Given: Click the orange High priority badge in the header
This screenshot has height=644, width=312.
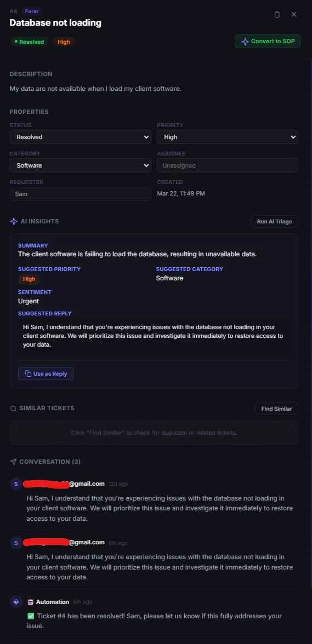Looking at the screenshot, I should (64, 42).
